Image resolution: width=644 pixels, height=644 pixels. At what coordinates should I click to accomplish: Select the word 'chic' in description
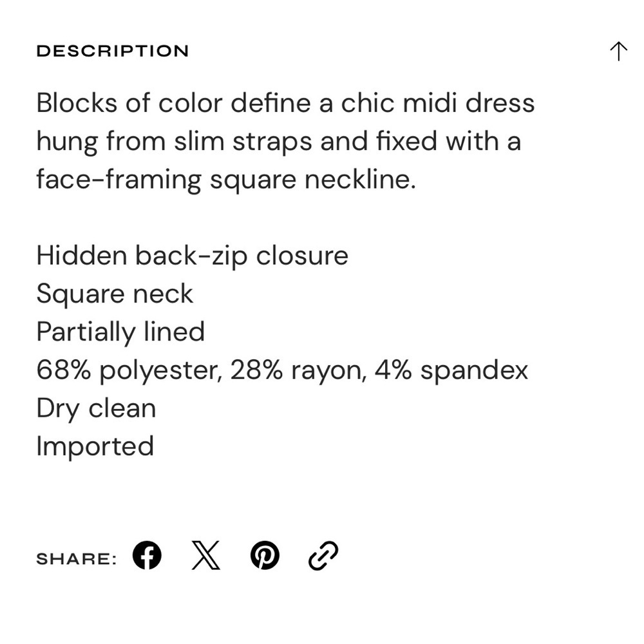point(368,102)
